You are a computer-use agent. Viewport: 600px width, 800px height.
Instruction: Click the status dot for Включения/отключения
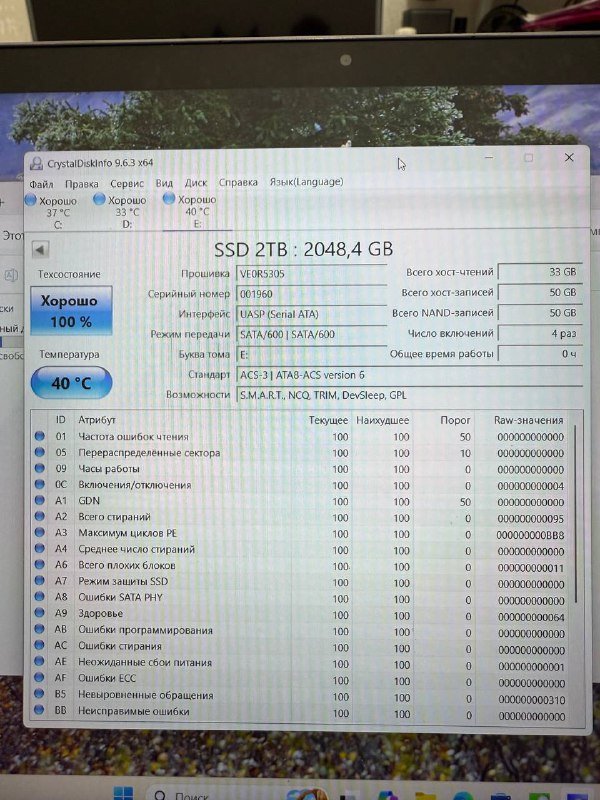(39, 484)
